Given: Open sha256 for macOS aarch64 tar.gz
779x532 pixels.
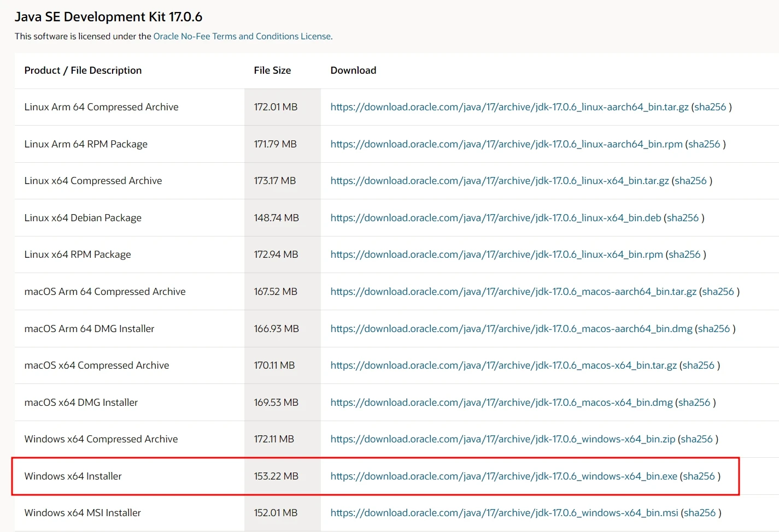Looking at the screenshot, I should click(718, 292).
